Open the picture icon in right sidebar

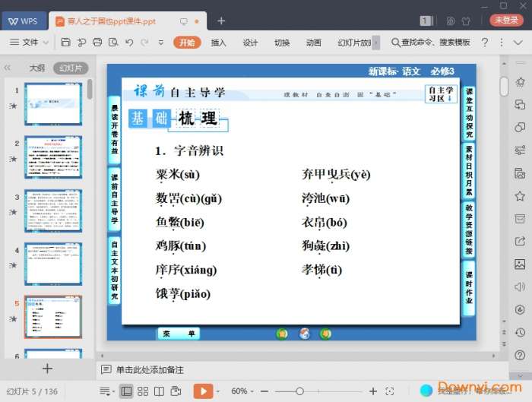tap(520, 264)
